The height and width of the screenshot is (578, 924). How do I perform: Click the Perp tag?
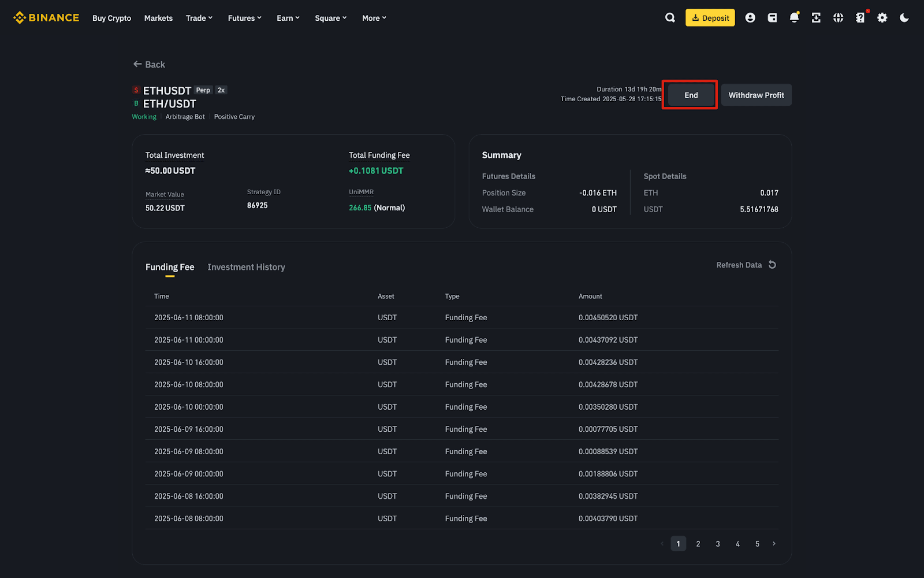(x=203, y=90)
